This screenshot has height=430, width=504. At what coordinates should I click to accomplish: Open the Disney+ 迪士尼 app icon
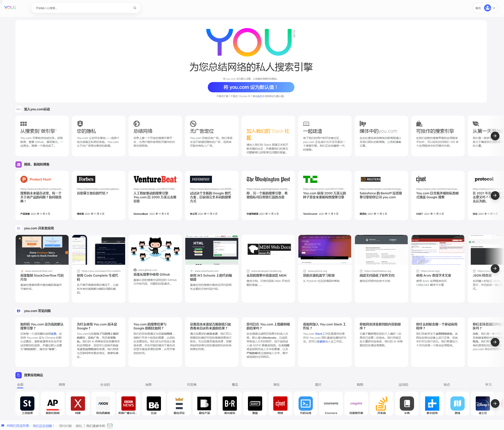483,403
